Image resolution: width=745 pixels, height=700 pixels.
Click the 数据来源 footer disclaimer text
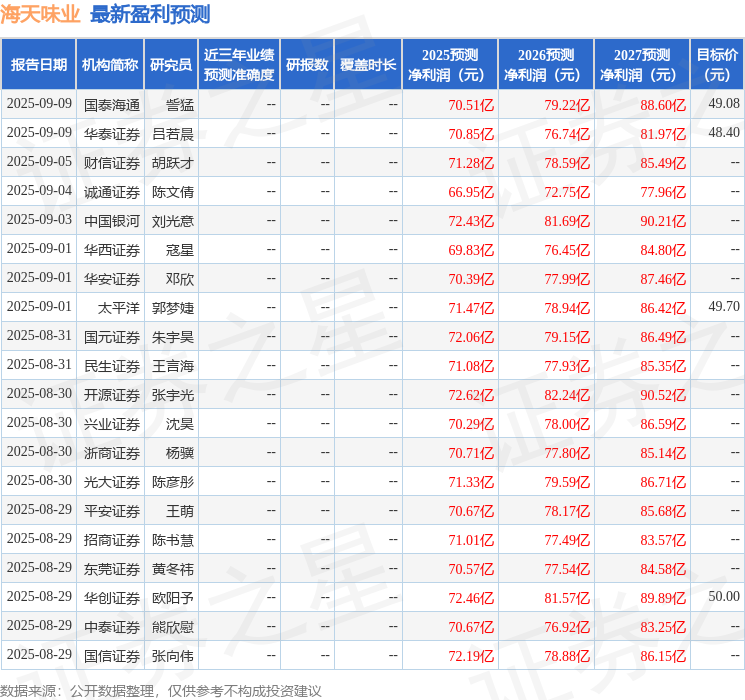[161, 690]
